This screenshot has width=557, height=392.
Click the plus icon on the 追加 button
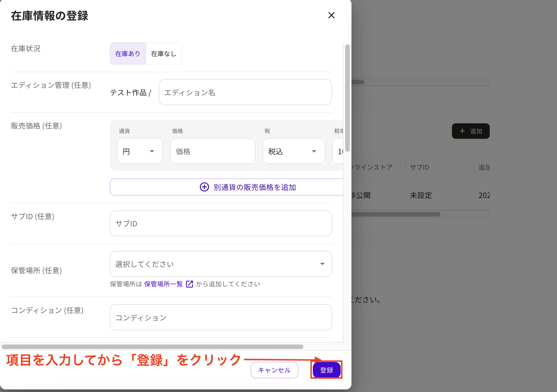[463, 131]
